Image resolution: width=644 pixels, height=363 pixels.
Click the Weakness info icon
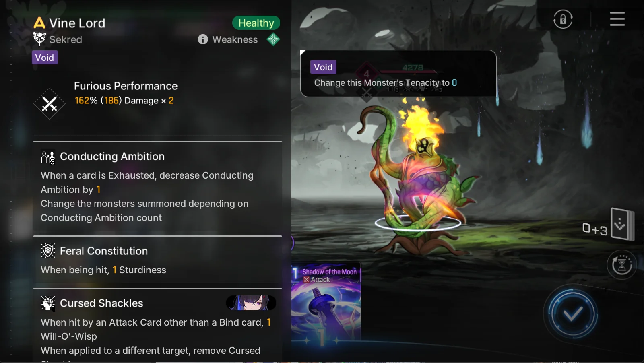point(203,39)
